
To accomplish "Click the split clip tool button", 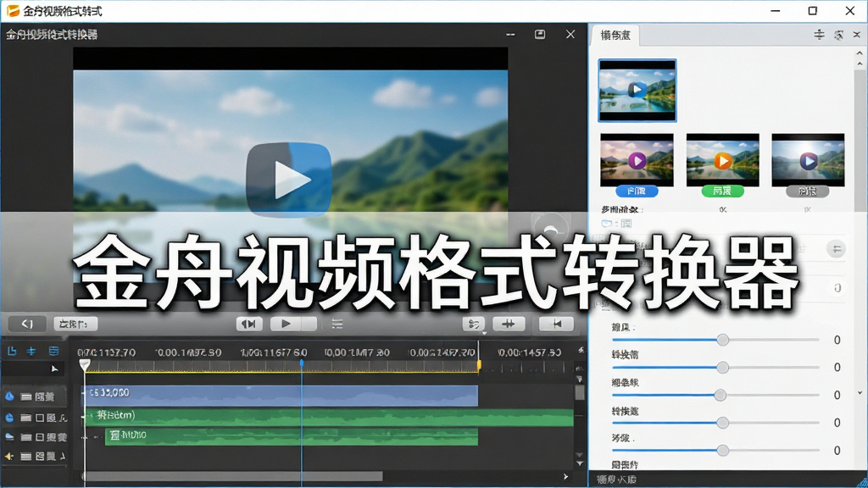I will 509,324.
